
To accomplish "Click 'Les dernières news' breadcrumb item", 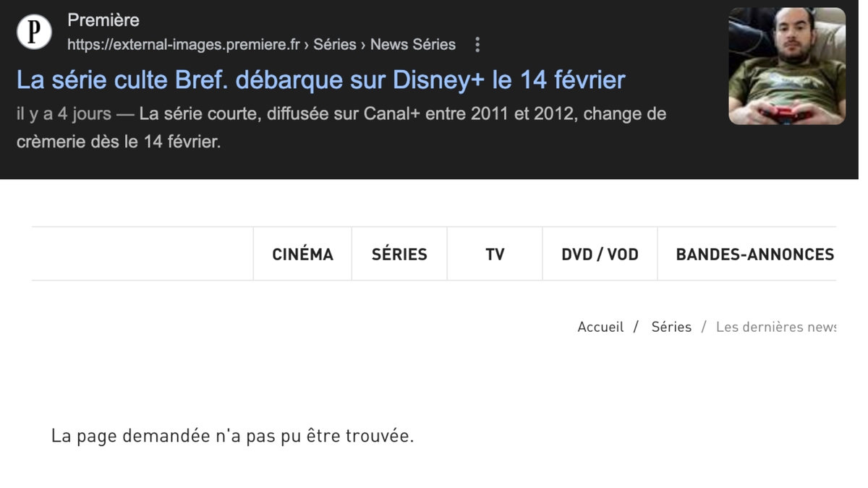I will tap(776, 327).
